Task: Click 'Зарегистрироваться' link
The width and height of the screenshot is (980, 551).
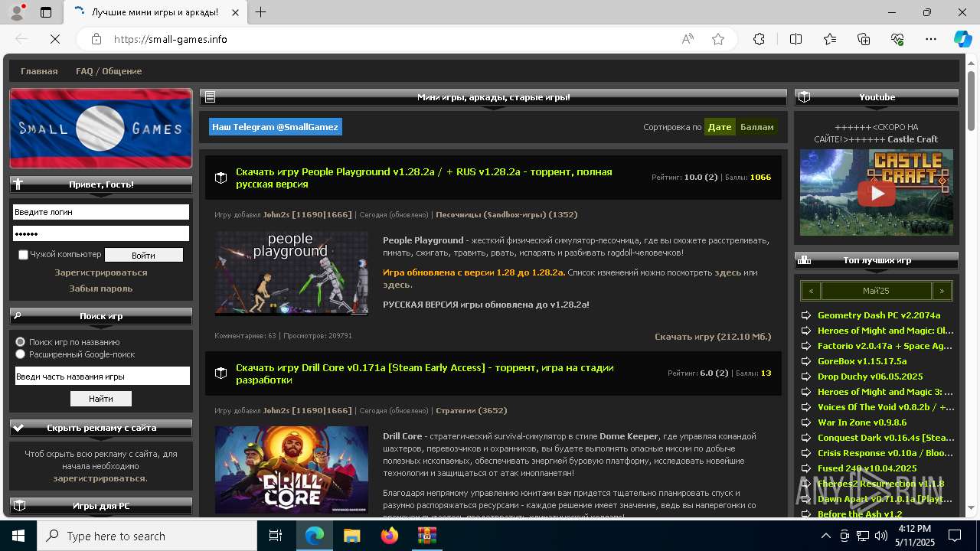Action: 100,272
